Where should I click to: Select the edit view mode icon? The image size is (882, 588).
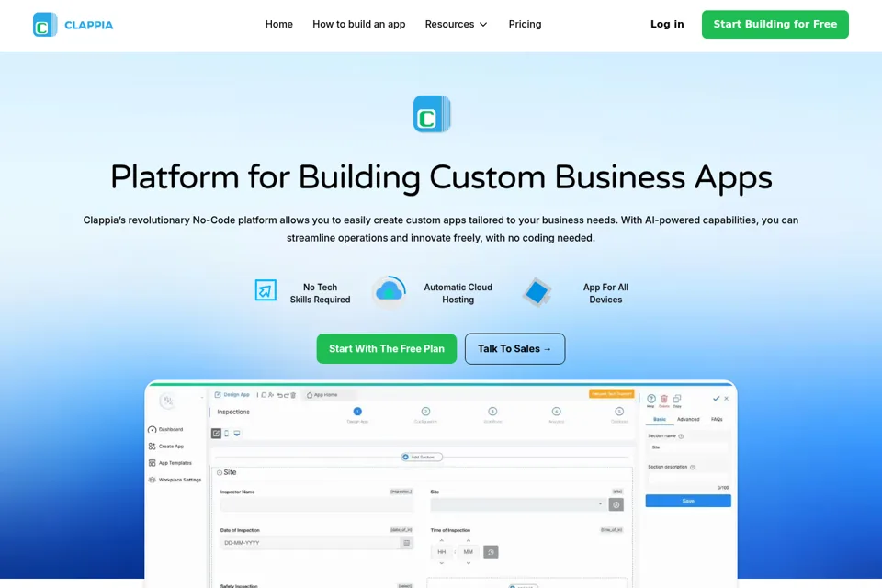coord(216,434)
